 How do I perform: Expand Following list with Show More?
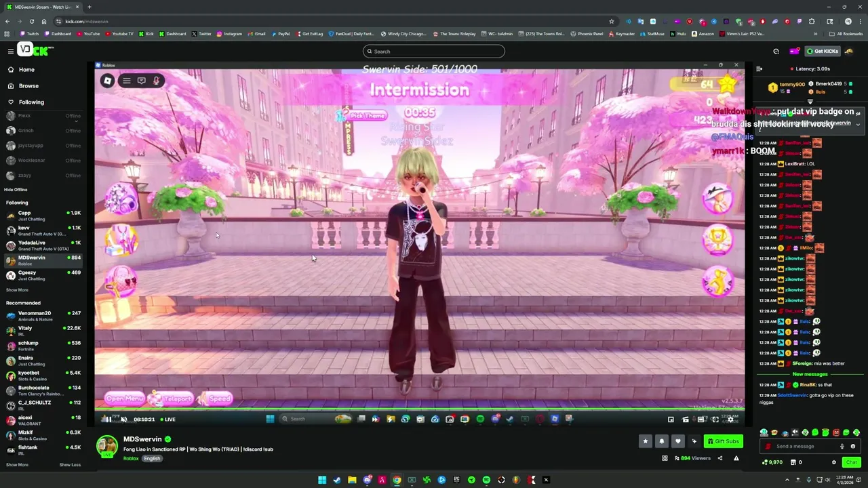17,290
